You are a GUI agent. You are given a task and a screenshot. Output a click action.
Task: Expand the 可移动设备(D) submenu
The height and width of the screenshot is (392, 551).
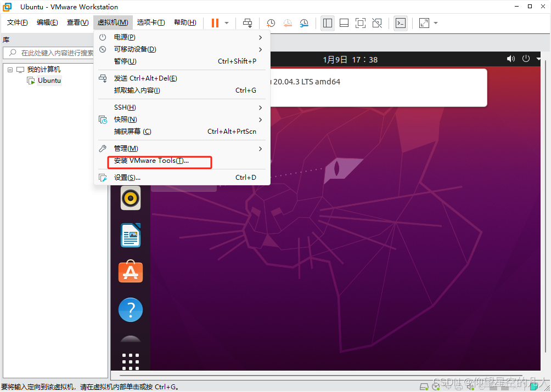(182, 49)
